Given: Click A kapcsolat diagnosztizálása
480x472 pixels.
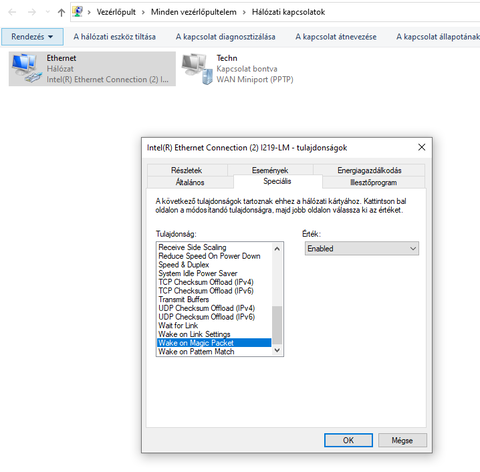Looking at the screenshot, I should [225, 37].
